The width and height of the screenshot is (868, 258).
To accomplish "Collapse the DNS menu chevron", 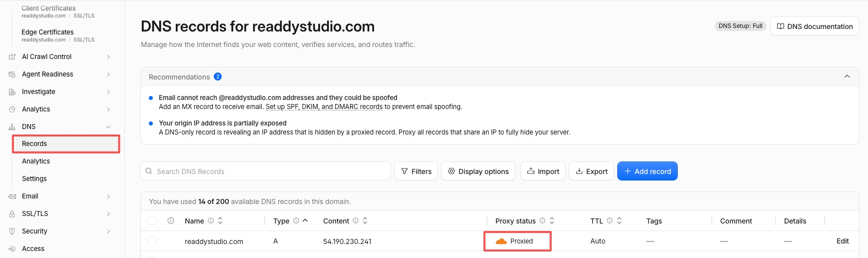I will coord(108,127).
